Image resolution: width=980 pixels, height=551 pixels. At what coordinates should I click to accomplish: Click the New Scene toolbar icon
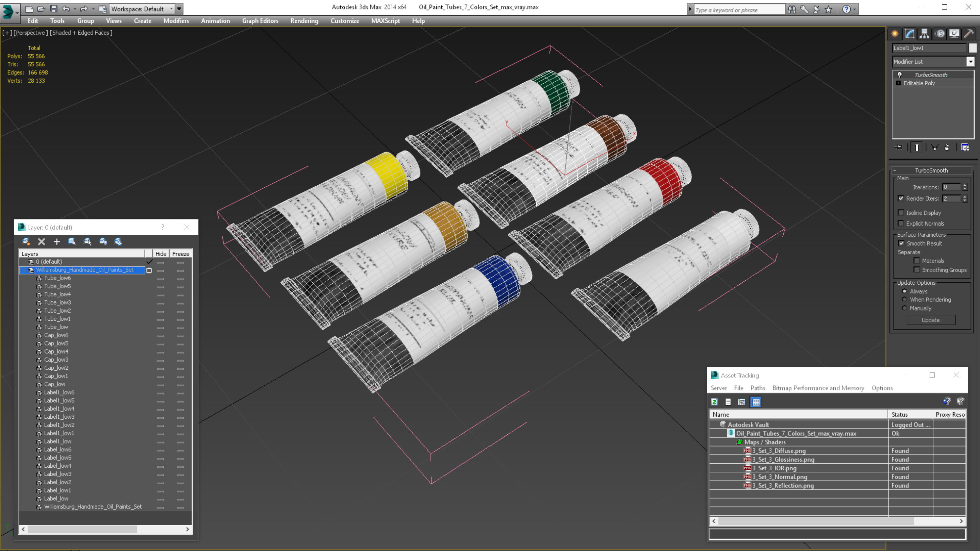pos(29,9)
